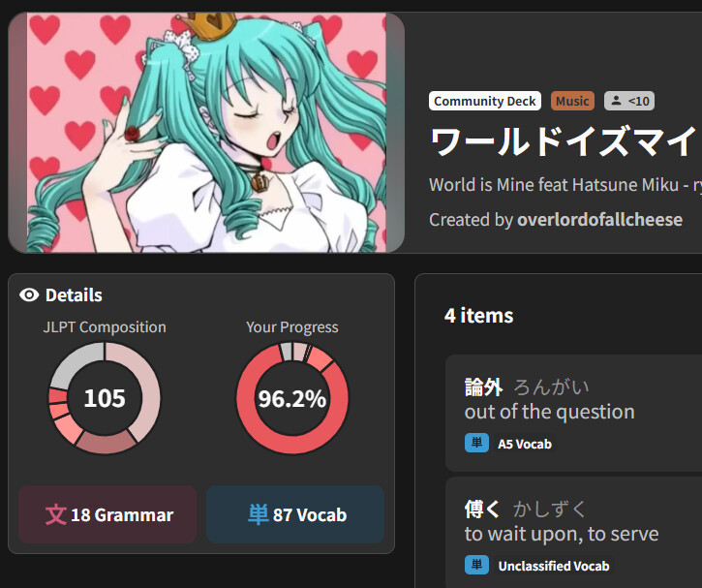Screen dimensions: 702x588
Task: Click the ワールドイズマイン deck title
Action: [565, 141]
